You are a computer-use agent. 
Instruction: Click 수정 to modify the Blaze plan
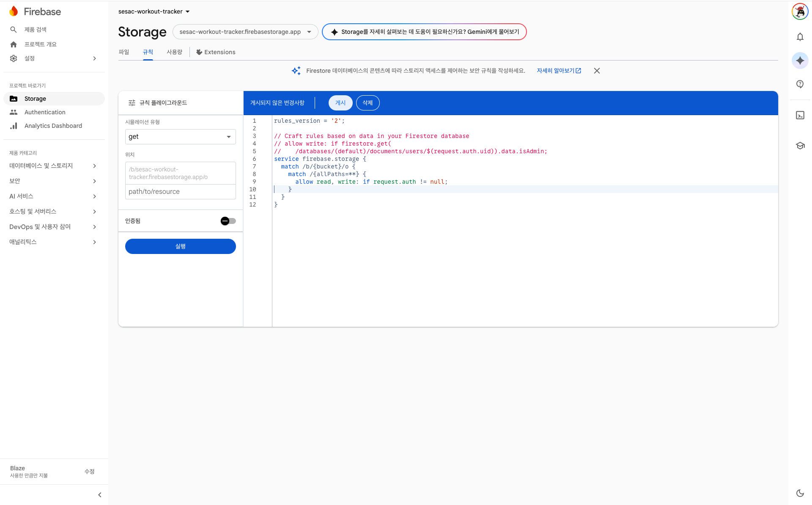tap(89, 472)
